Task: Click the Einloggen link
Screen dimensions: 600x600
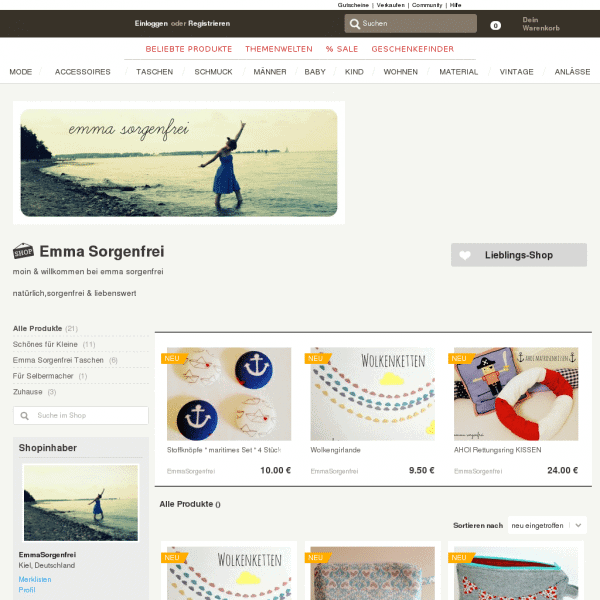Action: [151, 24]
